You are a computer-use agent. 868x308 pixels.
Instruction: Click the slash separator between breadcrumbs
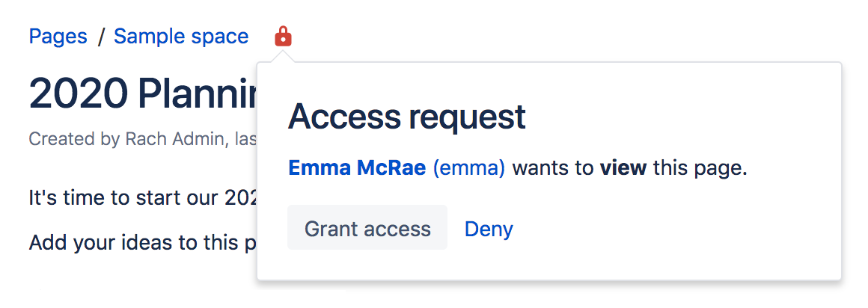101,36
